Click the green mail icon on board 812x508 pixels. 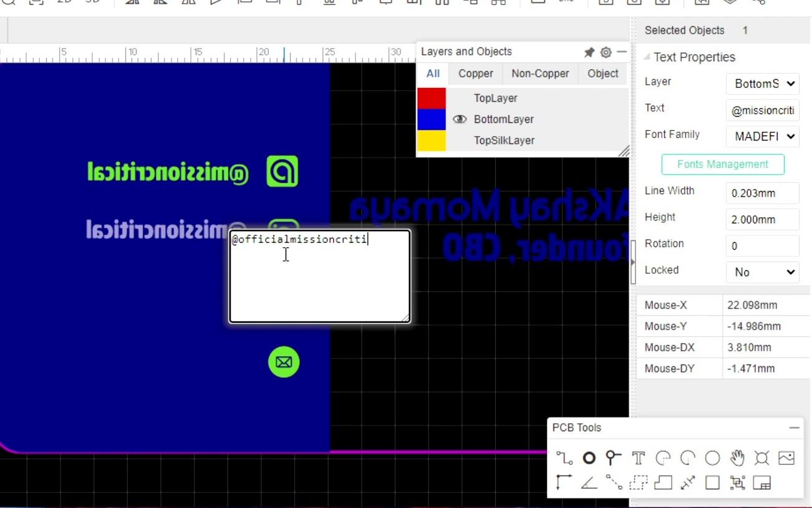tap(284, 363)
